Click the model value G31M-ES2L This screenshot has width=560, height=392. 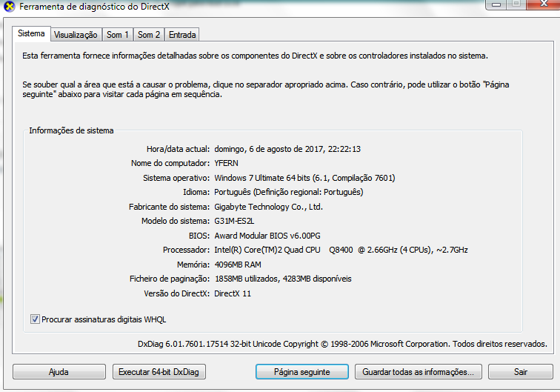(x=234, y=221)
